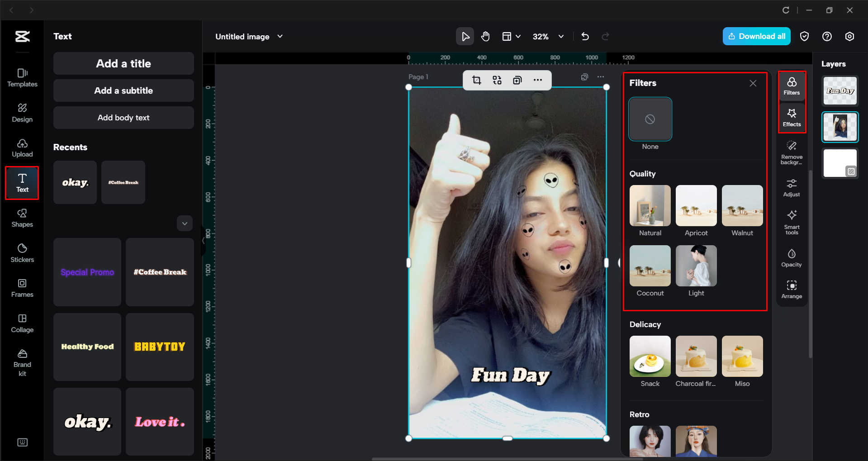
Task: Open the zoom level dropdown
Action: click(x=561, y=36)
